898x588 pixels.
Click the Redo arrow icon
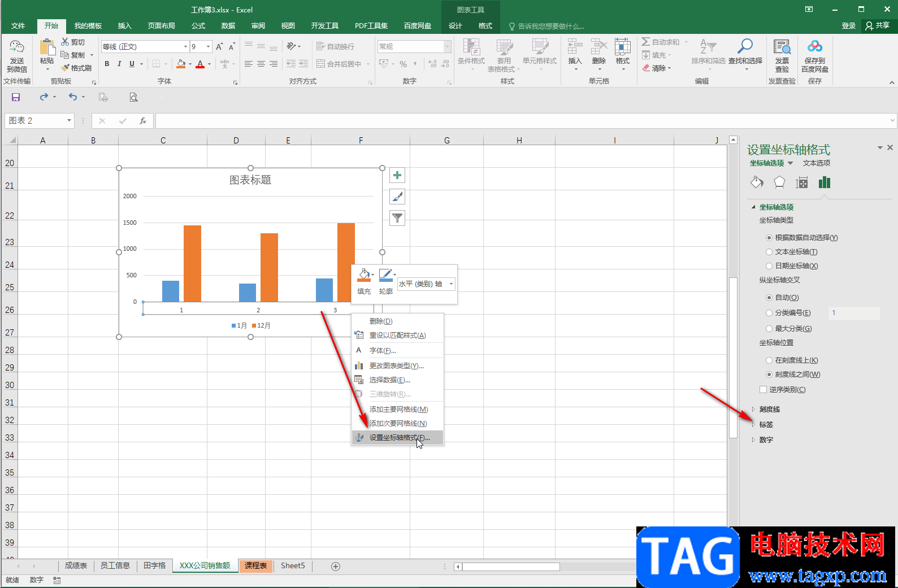(x=44, y=97)
